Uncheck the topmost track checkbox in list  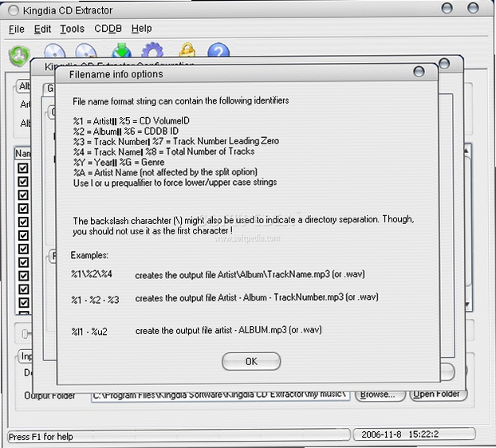[23, 168]
